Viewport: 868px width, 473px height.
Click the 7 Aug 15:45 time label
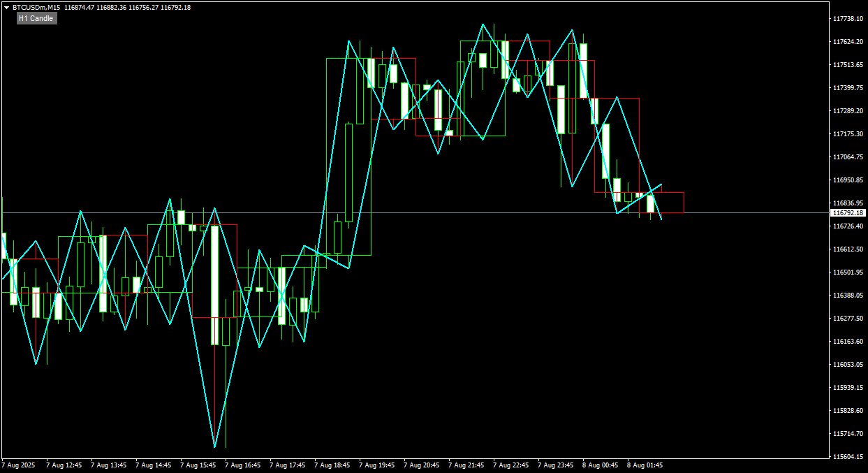198,465
